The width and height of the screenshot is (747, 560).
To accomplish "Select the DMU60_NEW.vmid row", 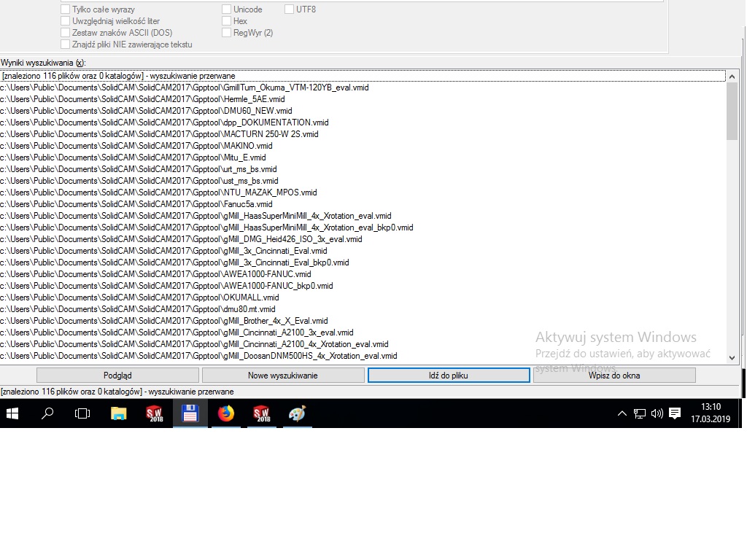I will (x=363, y=111).
